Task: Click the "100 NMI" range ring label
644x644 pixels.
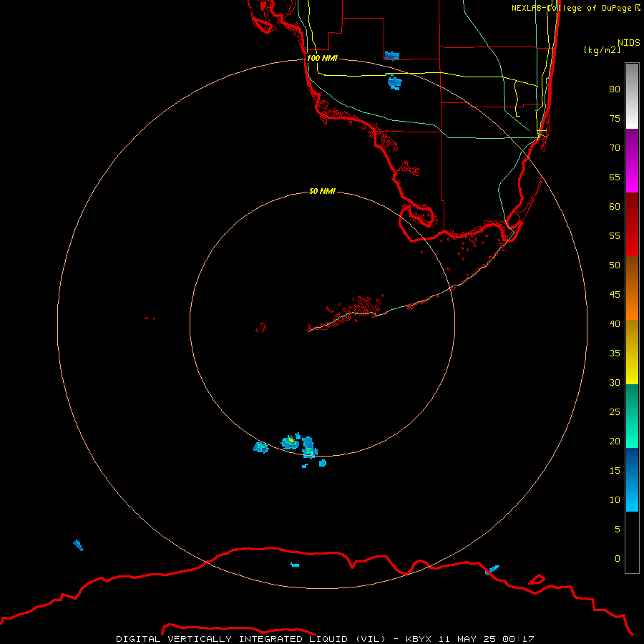Action: tap(322, 58)
